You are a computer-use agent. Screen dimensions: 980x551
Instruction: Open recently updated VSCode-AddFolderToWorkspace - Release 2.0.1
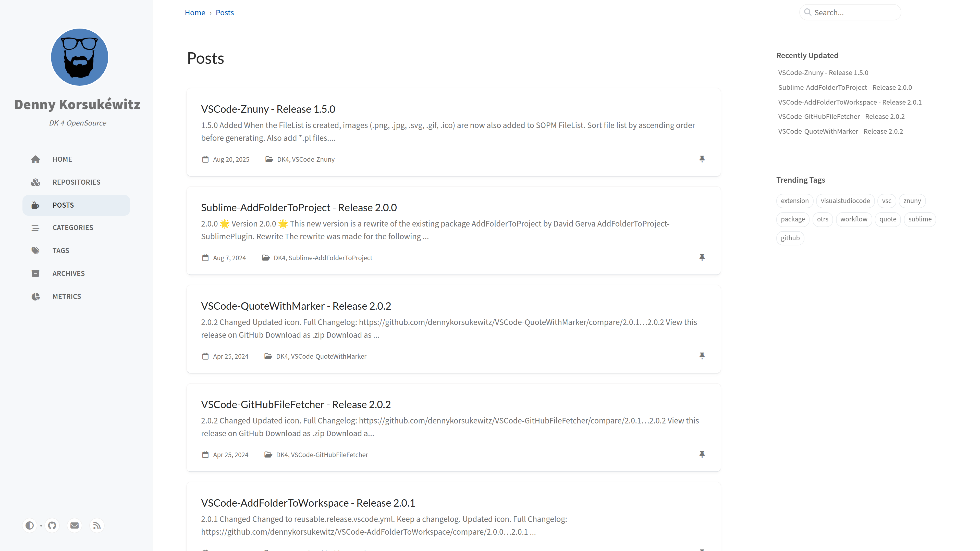[850, 102]
